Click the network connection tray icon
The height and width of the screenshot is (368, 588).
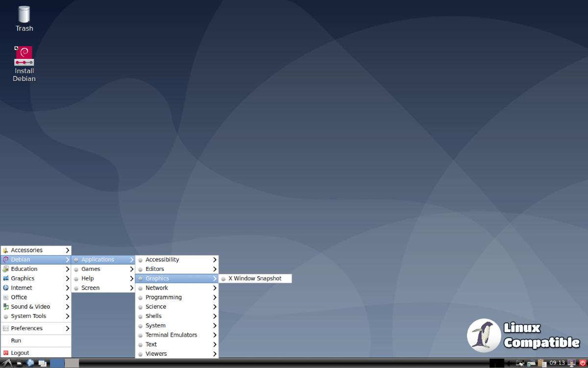coord(520,363)
